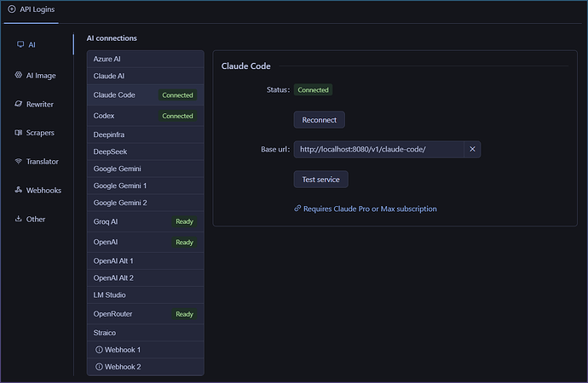The image size is (588, 383).
Task: Click the Connected status badge in panel
Action: (313, 90)
